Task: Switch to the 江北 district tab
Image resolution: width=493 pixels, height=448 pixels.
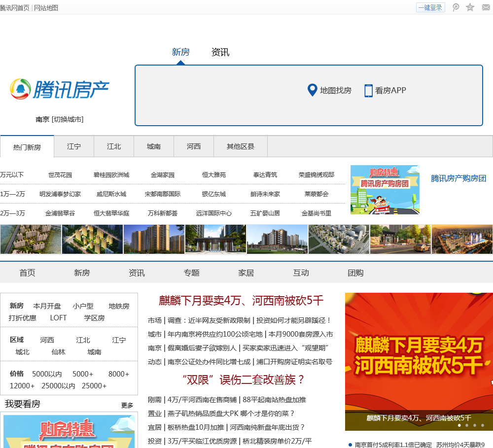Action: (x=114, y=146)
